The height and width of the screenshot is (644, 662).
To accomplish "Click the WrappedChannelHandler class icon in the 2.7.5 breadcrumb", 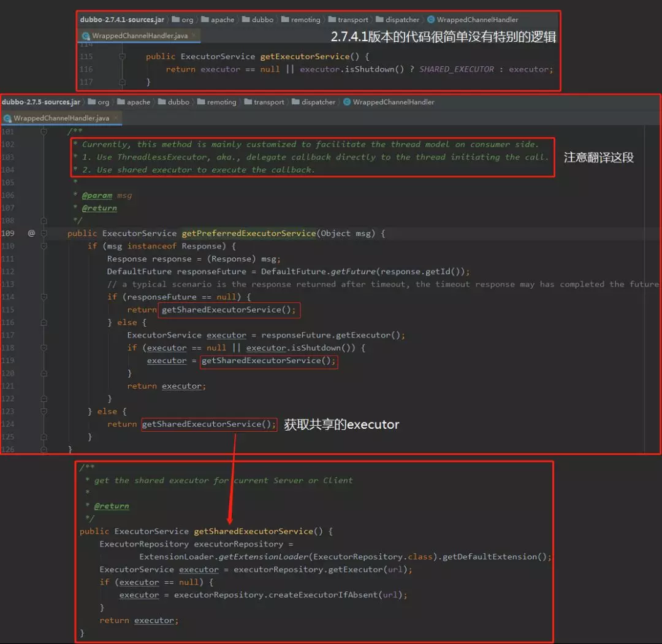I will click(346, 102).
